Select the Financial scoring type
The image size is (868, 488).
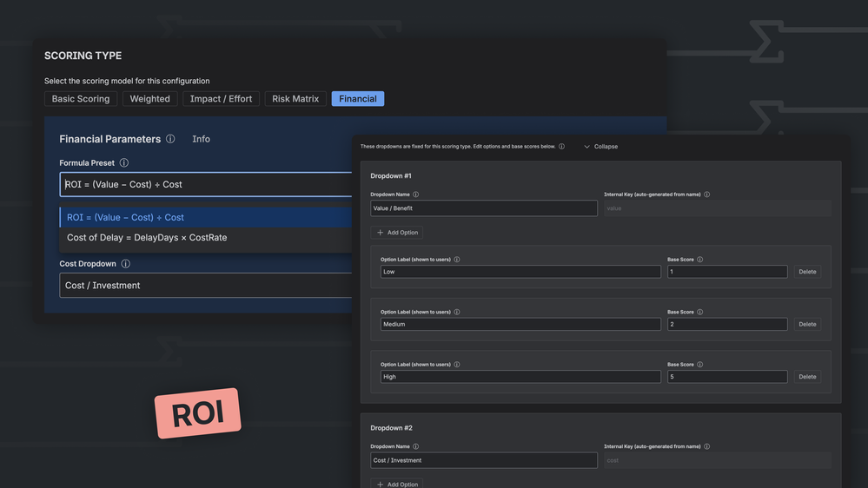click(358, 98)
